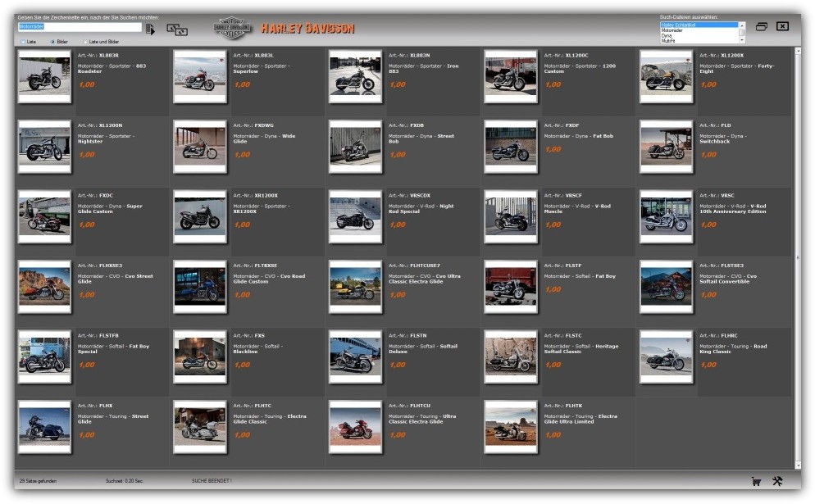815x504 pixels.
Task: Click the start search arrow icon
Action: point(150,30)
